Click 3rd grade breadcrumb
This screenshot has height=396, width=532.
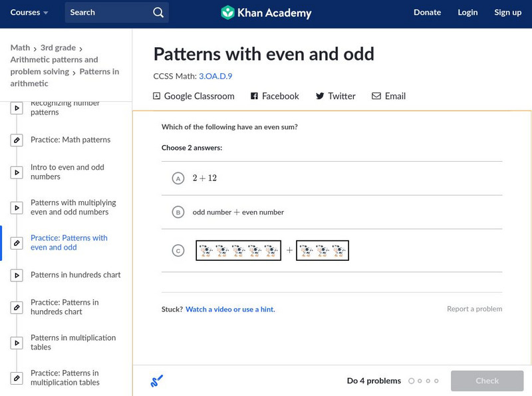point(58,48)
